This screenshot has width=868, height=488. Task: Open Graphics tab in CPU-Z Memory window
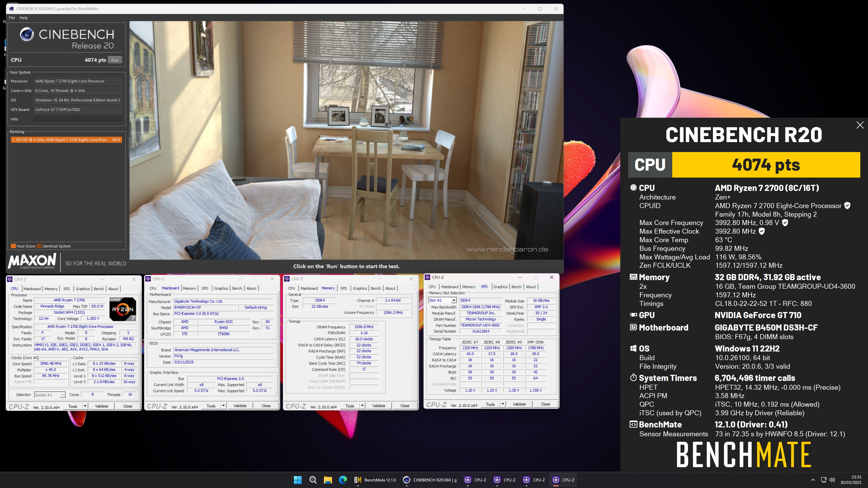click(360, 288)
